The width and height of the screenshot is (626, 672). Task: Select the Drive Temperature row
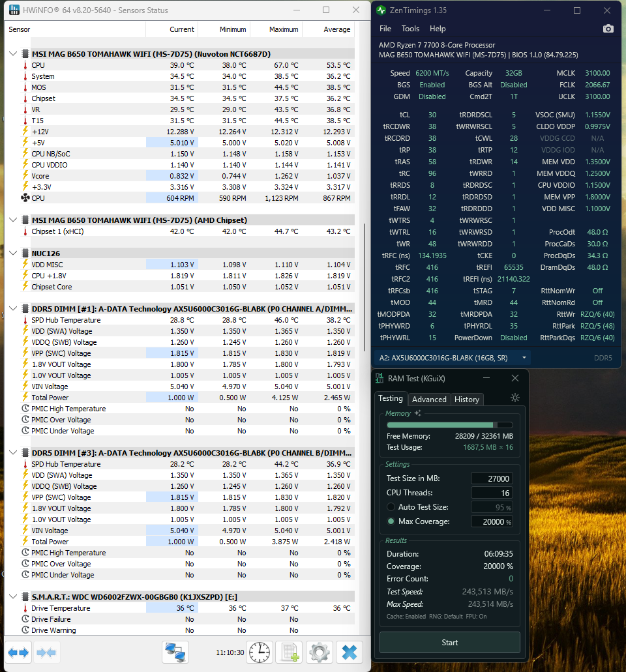click(x=186, y=607)
